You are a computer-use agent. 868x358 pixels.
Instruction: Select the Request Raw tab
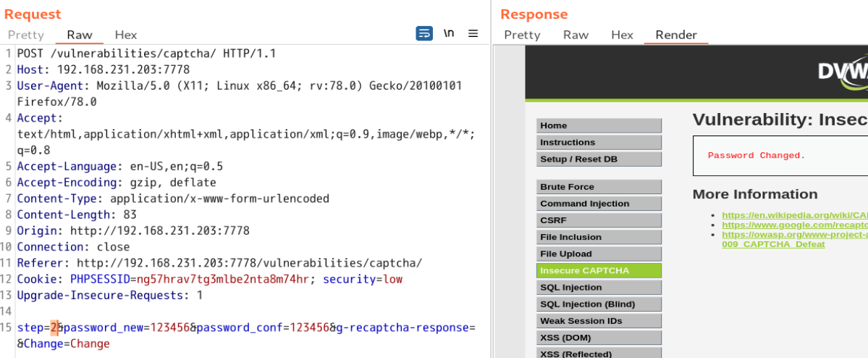pos(80,35)
